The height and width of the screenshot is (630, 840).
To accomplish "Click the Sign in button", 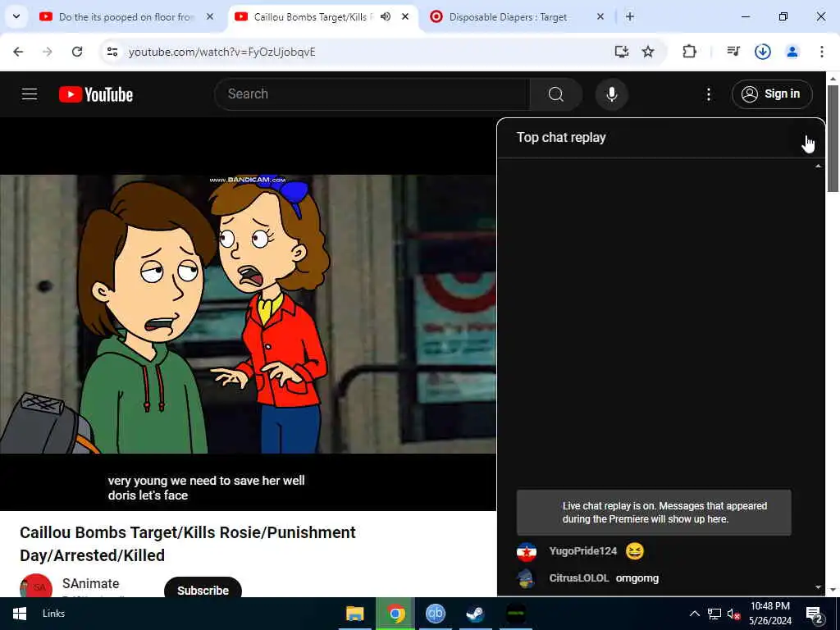I will coord(772,94).
